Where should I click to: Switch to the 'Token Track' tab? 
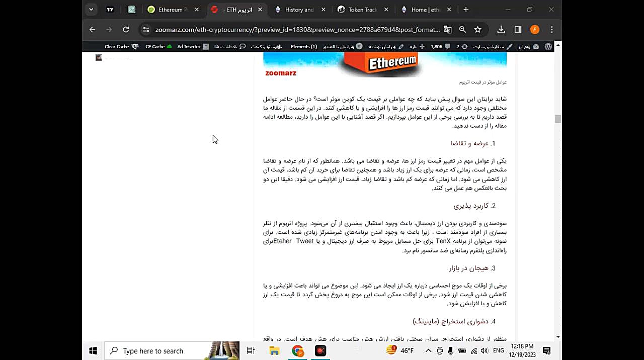[x=362, y=10]
